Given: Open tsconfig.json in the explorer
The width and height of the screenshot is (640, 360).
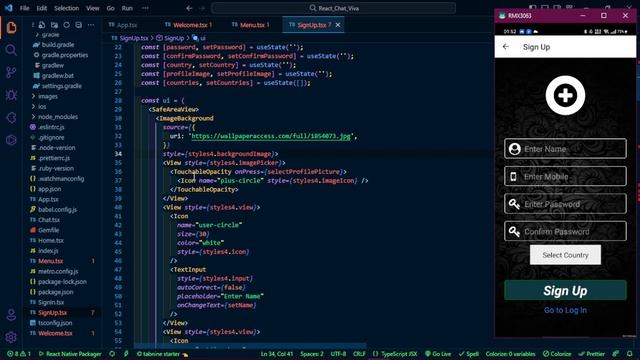Looking at the screenshot, I should [x=55, y=323].
